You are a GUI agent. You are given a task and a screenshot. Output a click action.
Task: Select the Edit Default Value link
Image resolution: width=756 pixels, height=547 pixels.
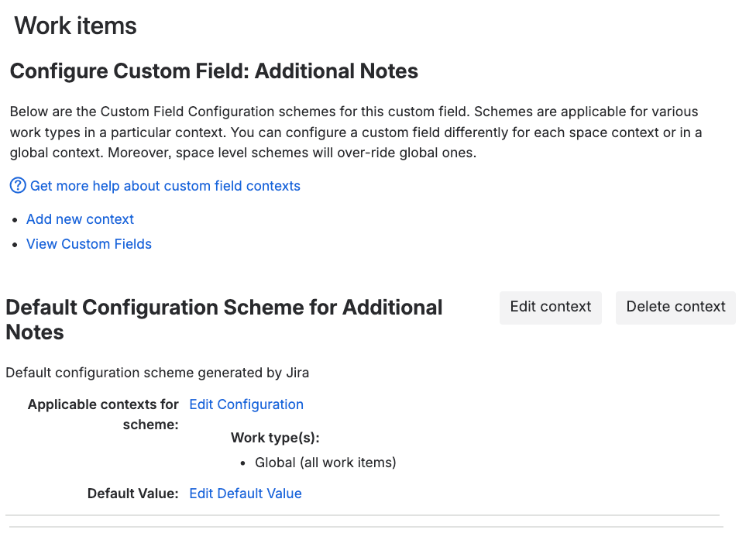click(246, 494)
